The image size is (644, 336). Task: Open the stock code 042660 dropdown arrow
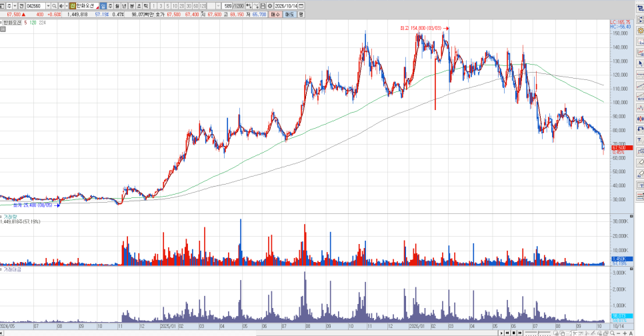click(48, 6)
